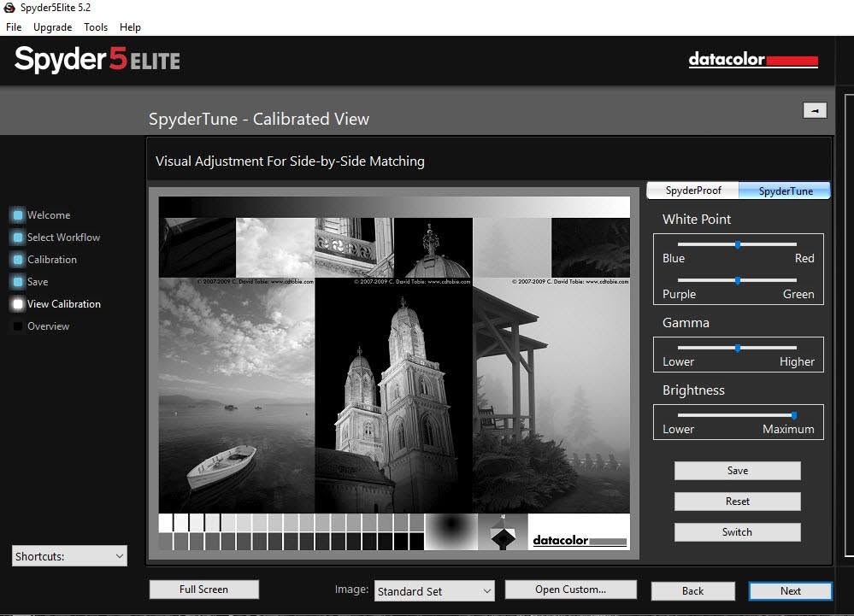
Task: Click the datacolor logo in header
Action: point(753,59)
